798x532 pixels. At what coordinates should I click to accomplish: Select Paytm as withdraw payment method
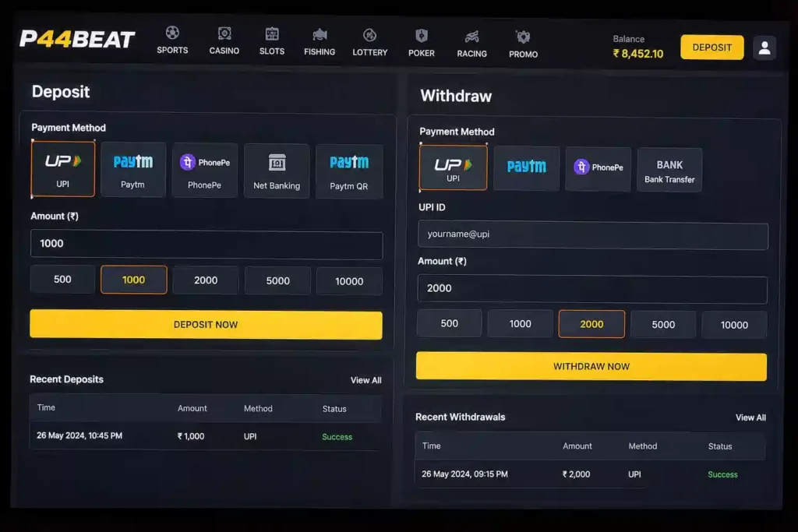(x=526, y=168)
